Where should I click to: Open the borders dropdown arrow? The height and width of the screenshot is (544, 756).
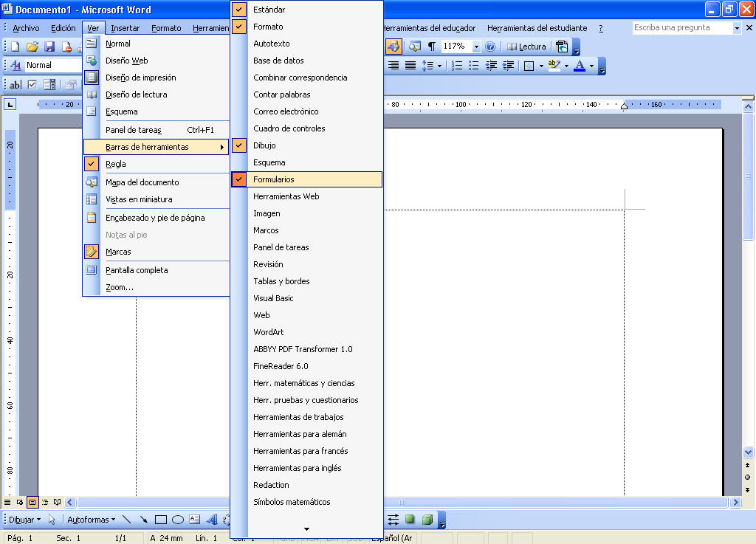(541, 66)
